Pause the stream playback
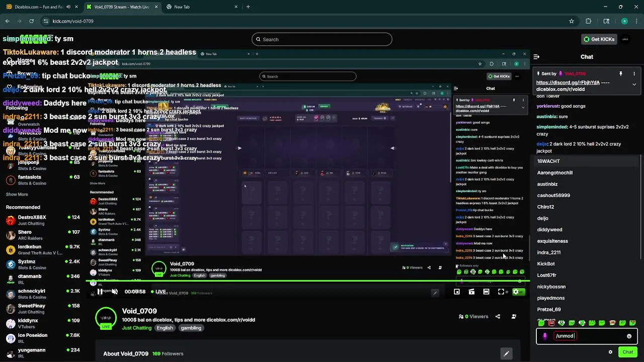 (100, 292)
